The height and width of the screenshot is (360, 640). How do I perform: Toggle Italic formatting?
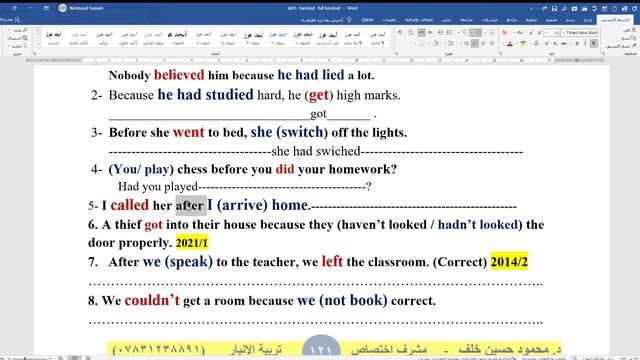[585, 43]
